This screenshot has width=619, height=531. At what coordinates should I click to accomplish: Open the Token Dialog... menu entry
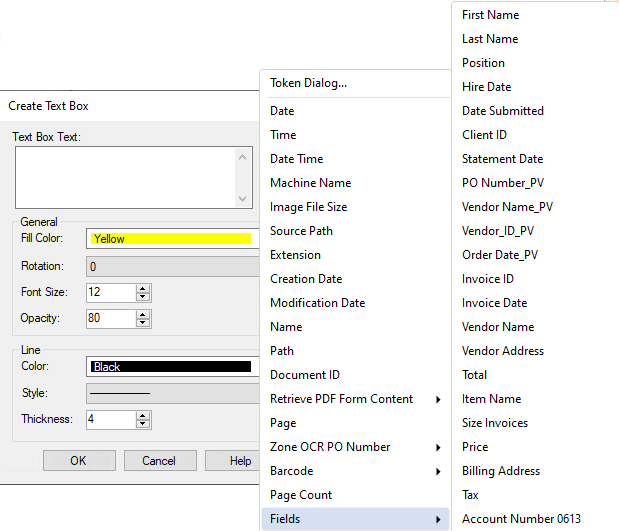355,83
